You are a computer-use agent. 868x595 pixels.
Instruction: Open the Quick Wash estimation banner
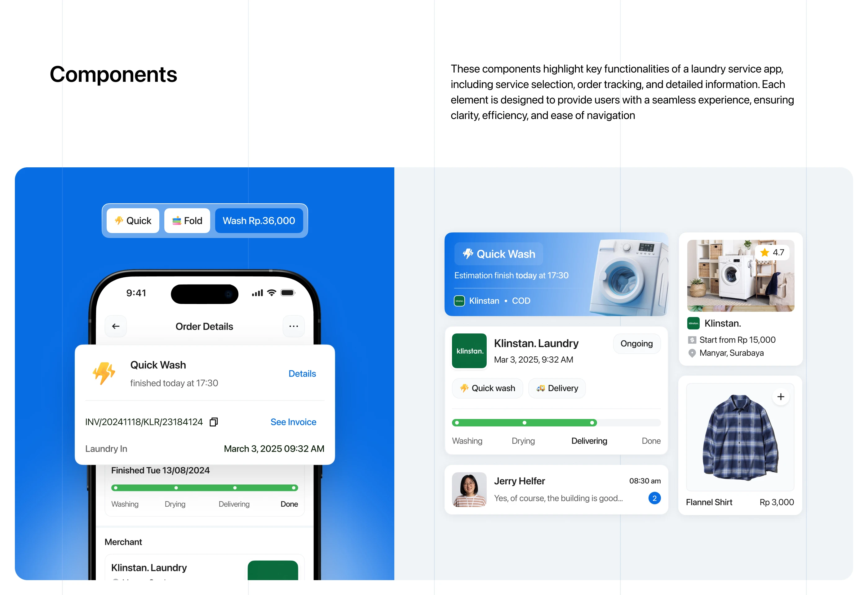[556, 274]
